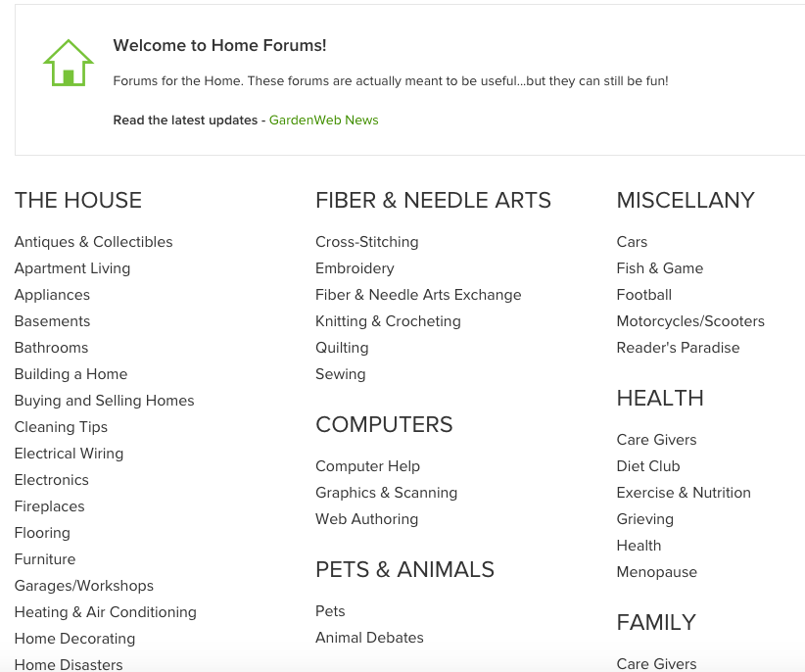Open Buying and Selling Homes
The width and height of the screenshot is (805, 672).
[104, 401]
